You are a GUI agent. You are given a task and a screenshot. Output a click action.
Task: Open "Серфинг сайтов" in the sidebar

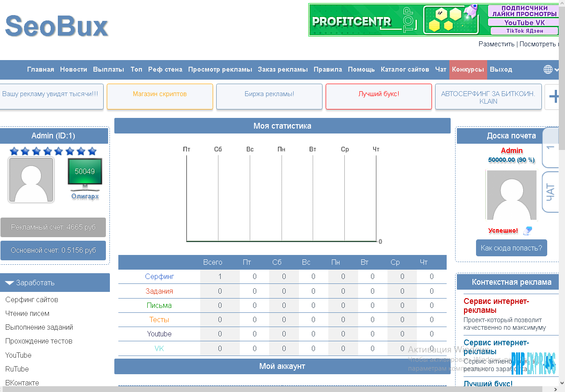click(32, 299)
